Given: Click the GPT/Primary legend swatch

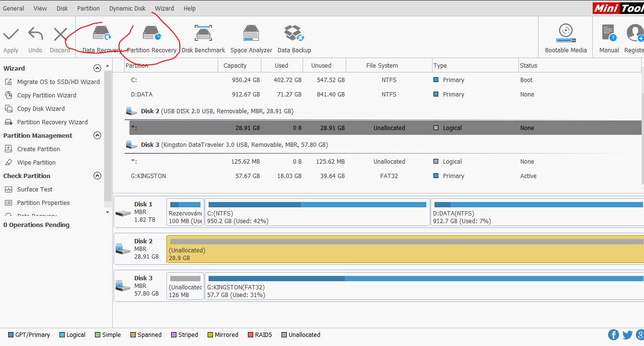Looking at the screenshot, I should point(11,335).
